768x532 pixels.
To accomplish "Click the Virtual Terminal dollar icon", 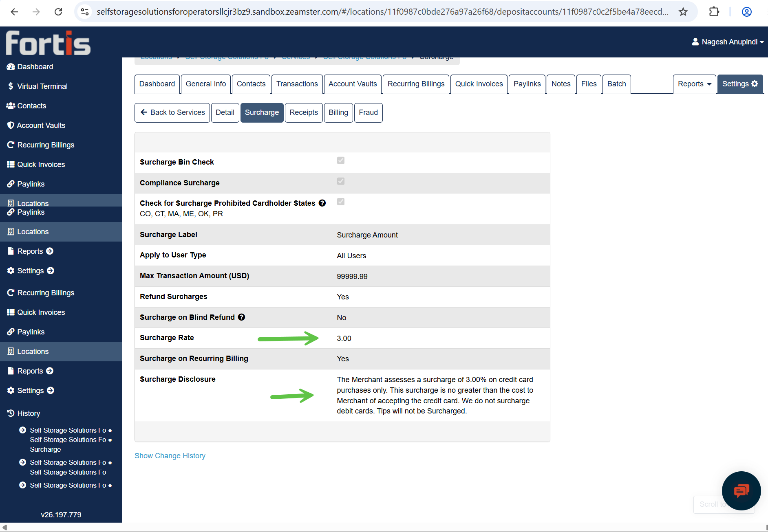I will [11, 86].
